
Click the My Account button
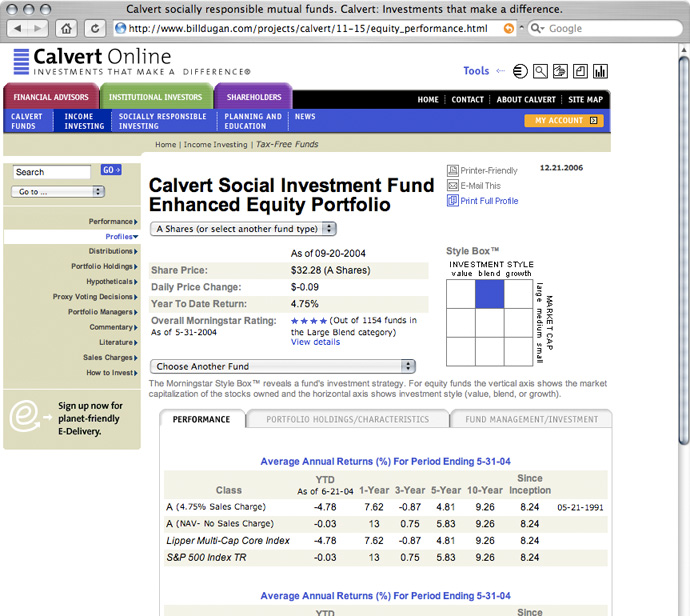coord(564,121)
